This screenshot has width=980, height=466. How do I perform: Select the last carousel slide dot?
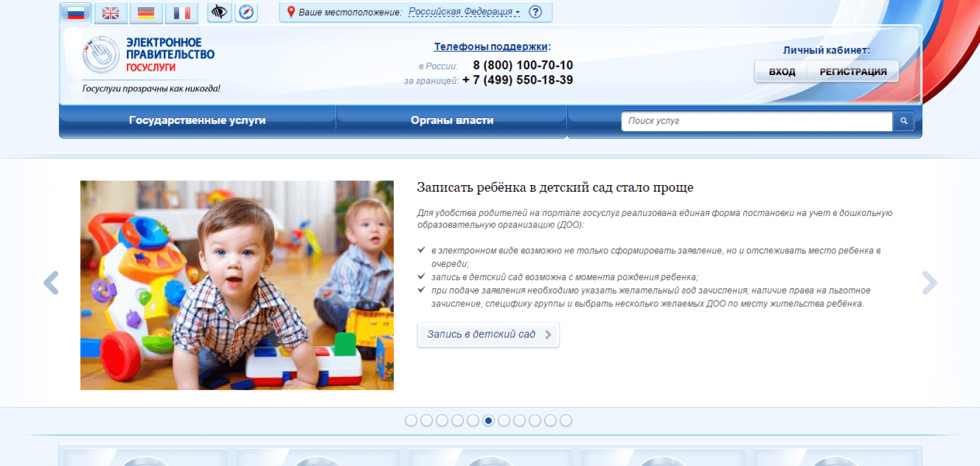[566, 420]
